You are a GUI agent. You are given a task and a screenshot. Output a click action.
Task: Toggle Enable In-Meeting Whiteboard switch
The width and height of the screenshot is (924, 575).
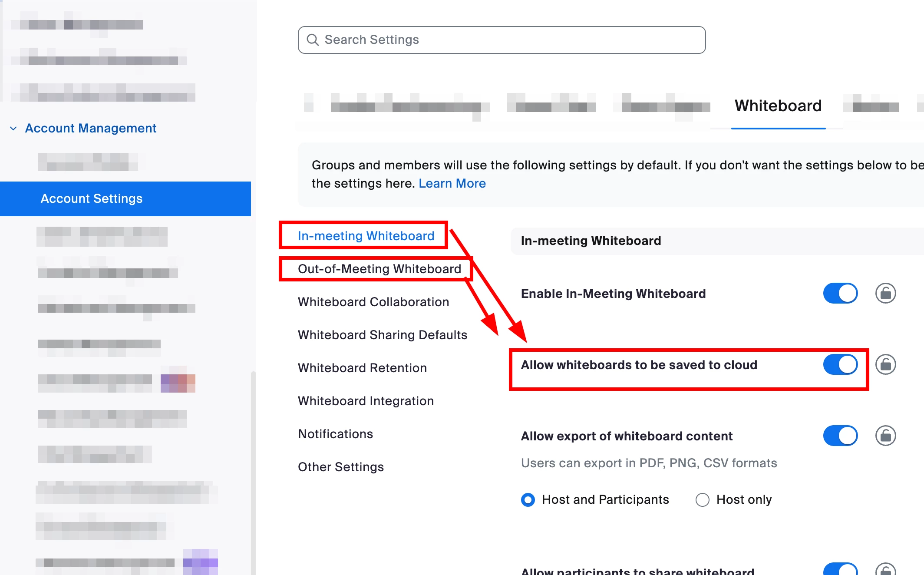tap(840, 294)
